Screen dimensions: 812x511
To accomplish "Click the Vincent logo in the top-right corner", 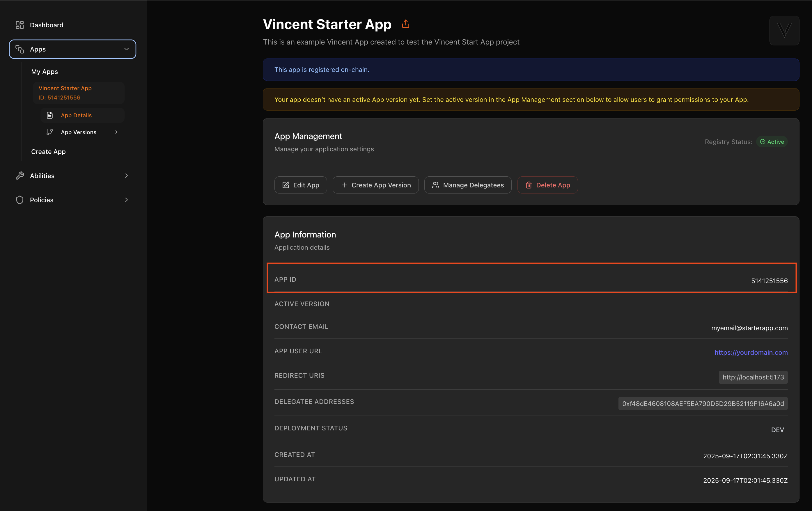I will [784, 30].
